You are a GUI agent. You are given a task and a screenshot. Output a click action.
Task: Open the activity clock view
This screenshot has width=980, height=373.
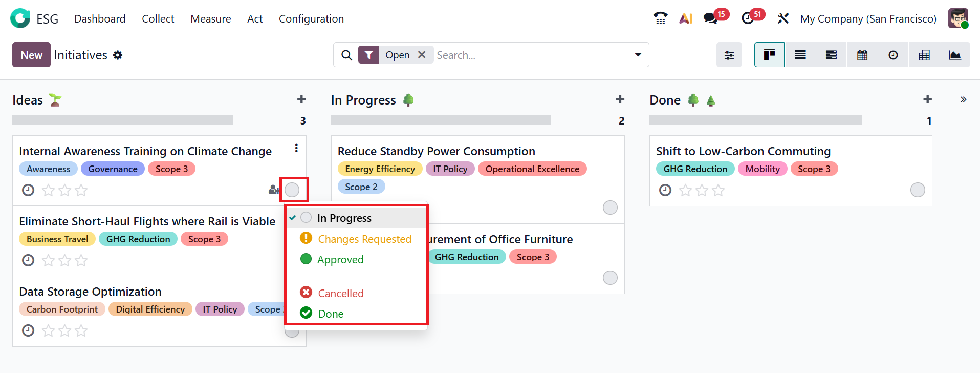tap(893, 55)
